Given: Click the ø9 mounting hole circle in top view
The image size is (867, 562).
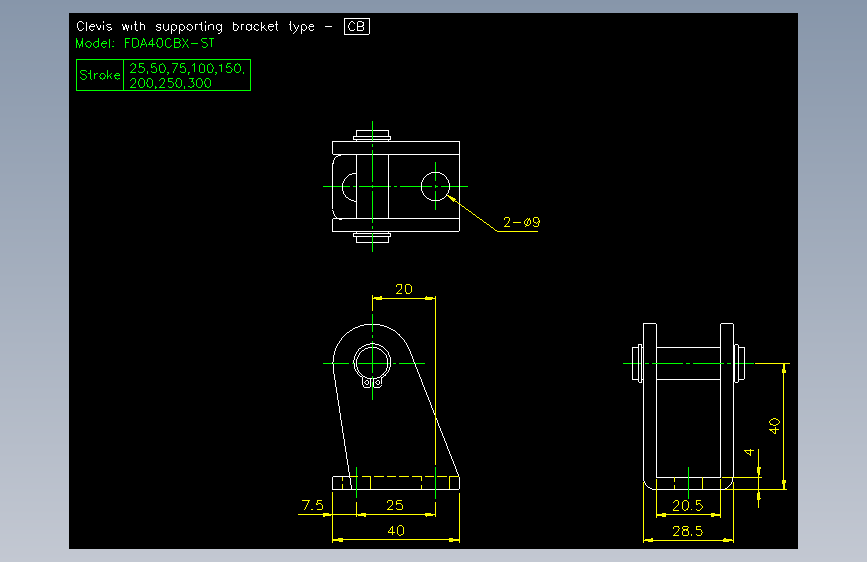Looking at the screenshot, I should coord(435,186).
